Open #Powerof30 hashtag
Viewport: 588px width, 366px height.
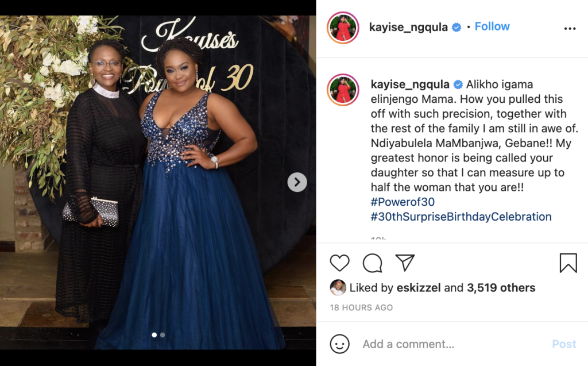point(403,202)
